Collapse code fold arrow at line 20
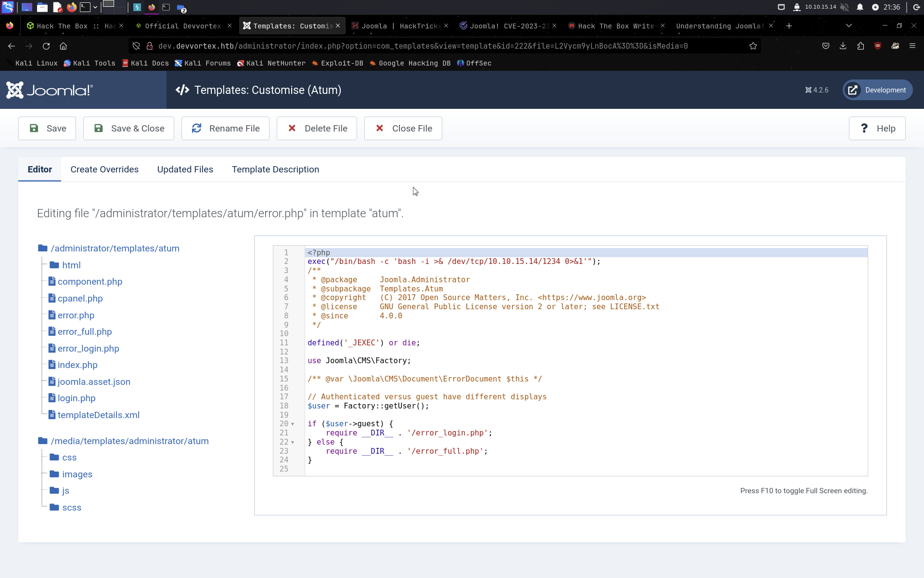This screenshot has height=578, width=924. click(x=293, y=424)
